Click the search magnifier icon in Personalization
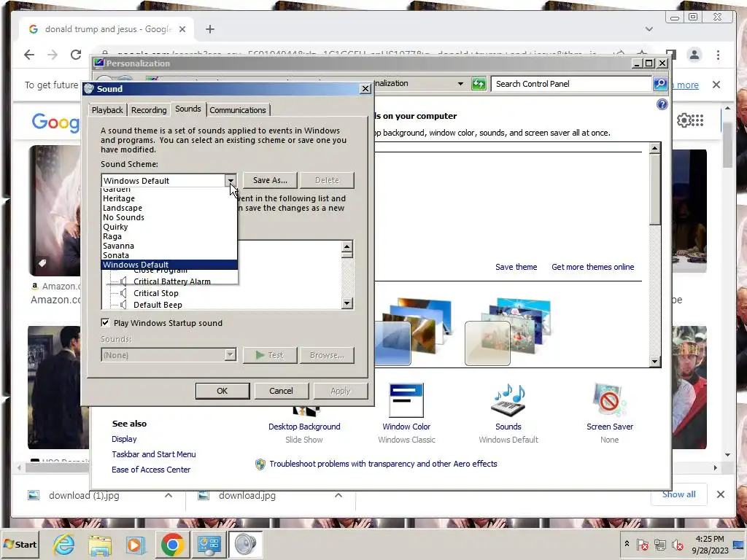 (660, 84)
